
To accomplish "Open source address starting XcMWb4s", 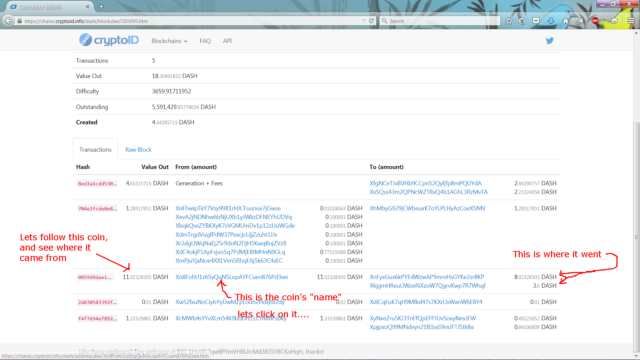I will pos(231,318).
